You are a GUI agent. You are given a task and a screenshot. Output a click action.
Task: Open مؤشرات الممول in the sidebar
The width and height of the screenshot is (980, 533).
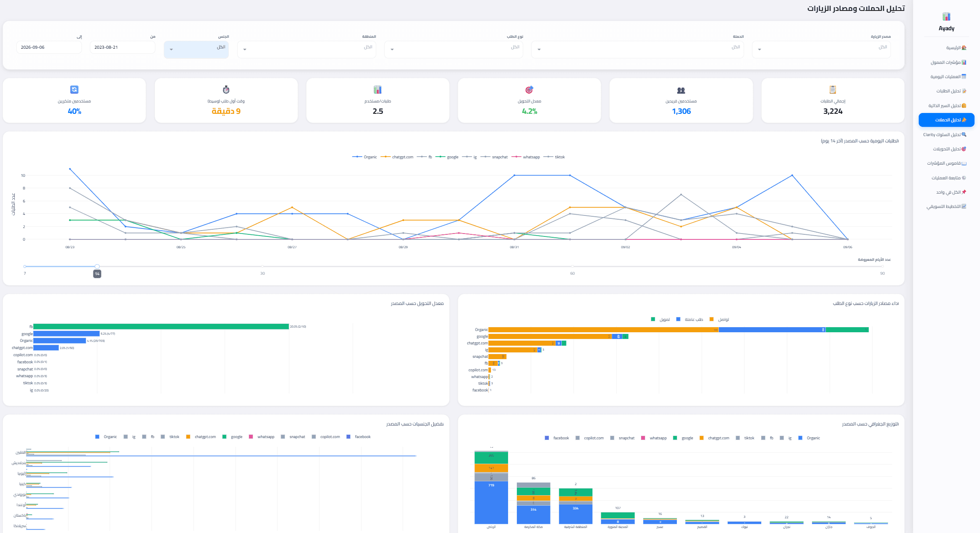(946, 62)
